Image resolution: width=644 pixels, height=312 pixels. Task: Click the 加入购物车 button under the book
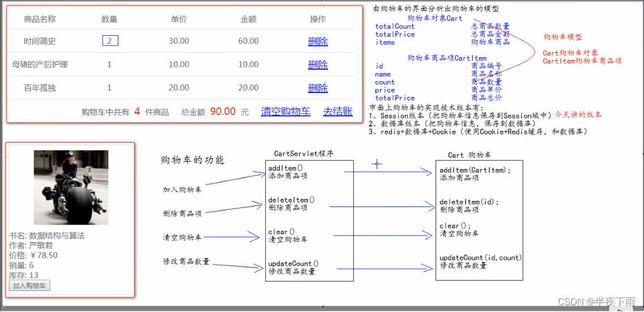click(29, 286)
